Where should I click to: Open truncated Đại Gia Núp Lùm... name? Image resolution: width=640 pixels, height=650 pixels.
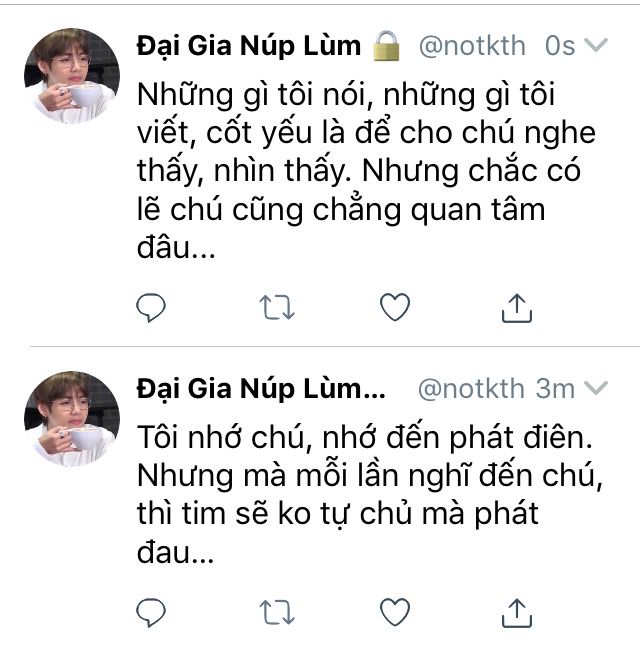pos(261,389)
